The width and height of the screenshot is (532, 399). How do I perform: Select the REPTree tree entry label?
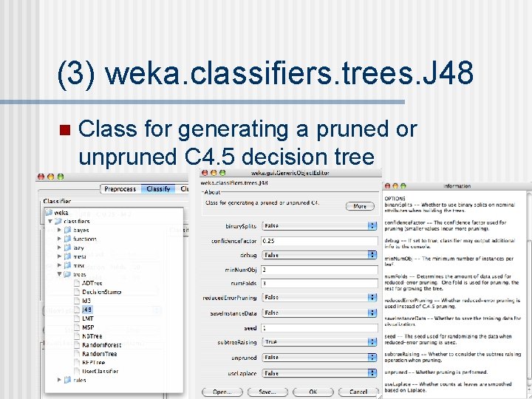pyautogui.click(x=93, y=362)
